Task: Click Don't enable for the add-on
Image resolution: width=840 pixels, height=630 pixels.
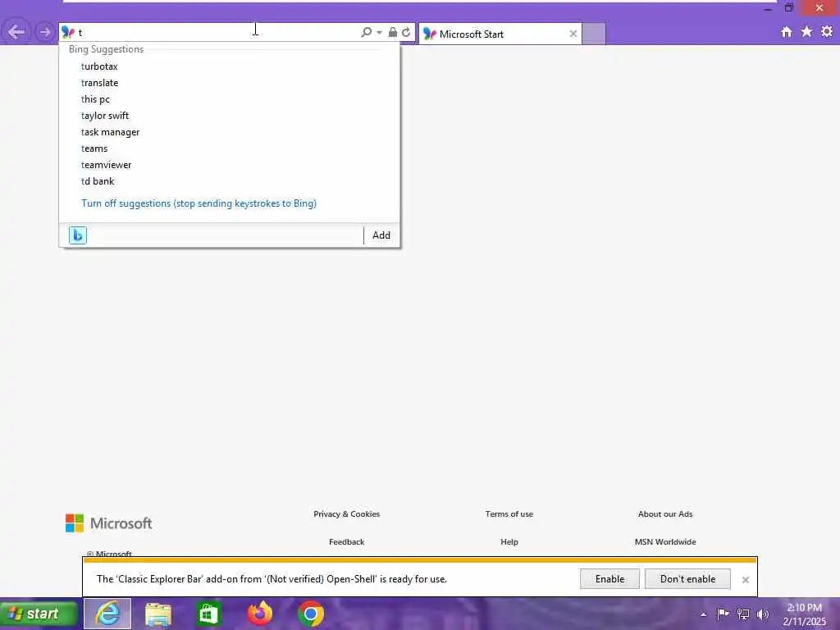Action: (687, 579)
